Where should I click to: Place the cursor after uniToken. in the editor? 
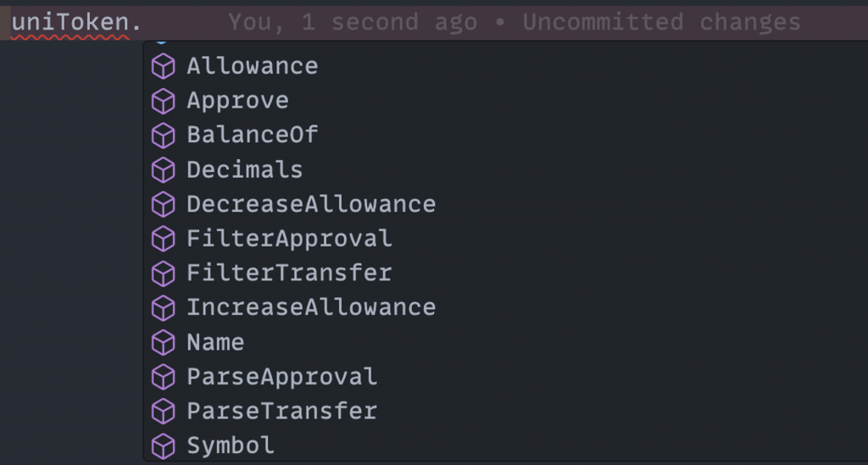[142, 23]
